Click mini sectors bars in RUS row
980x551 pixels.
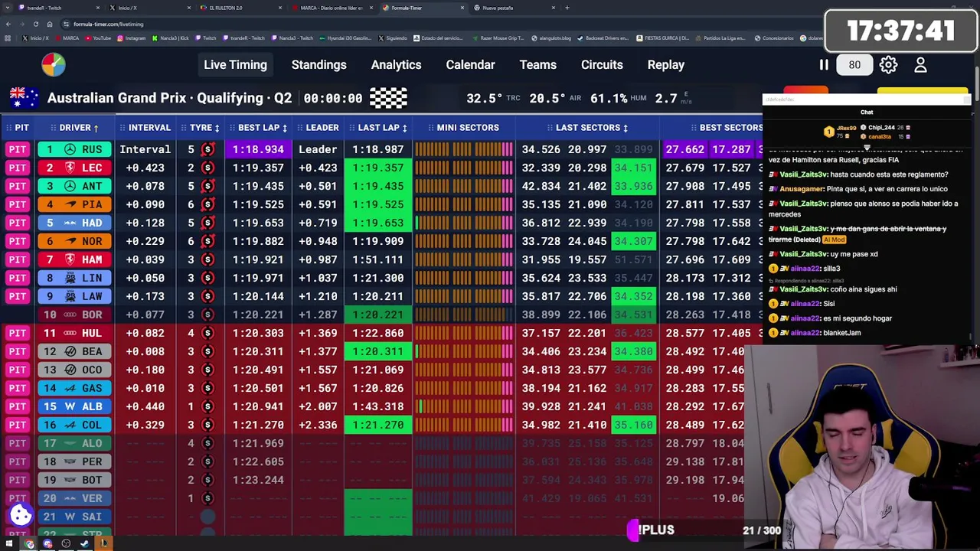[x=464, y=149]
